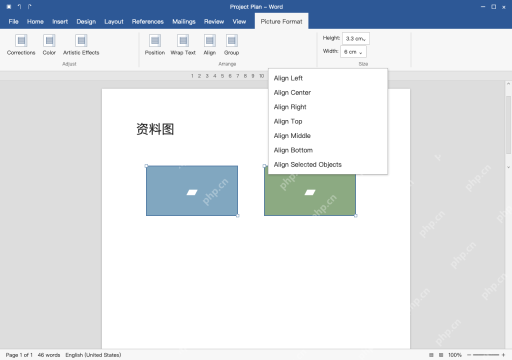This screenshot has height=360, width=512.
Task: Click the zoom slider in status bar
Action: [x=486, y=355]
